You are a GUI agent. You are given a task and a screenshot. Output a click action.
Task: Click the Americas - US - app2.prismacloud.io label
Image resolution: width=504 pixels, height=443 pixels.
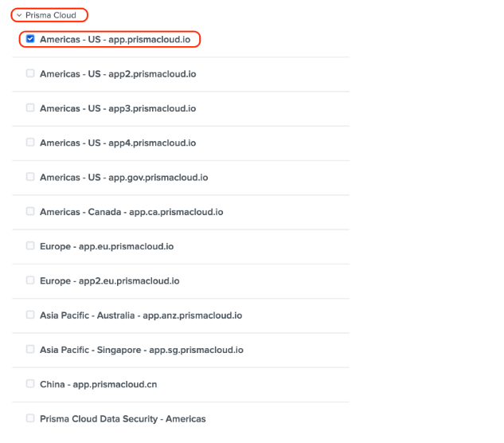pyautogui.click(x=118, y=74)
